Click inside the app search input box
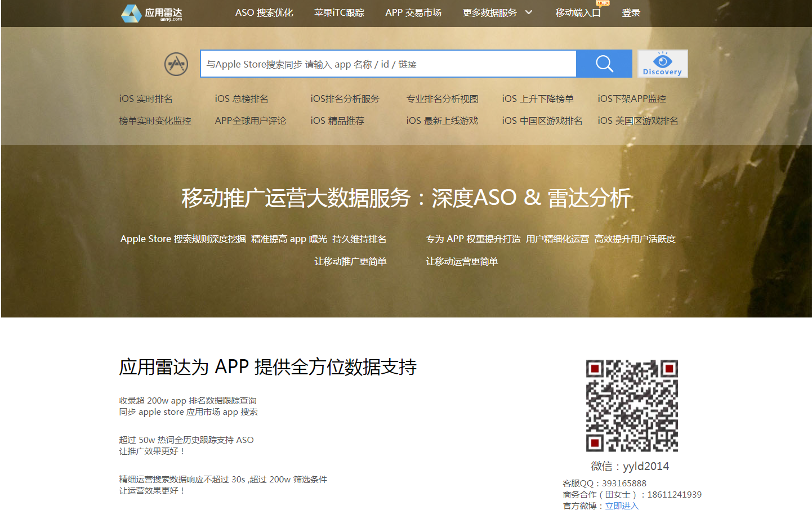 389,63
